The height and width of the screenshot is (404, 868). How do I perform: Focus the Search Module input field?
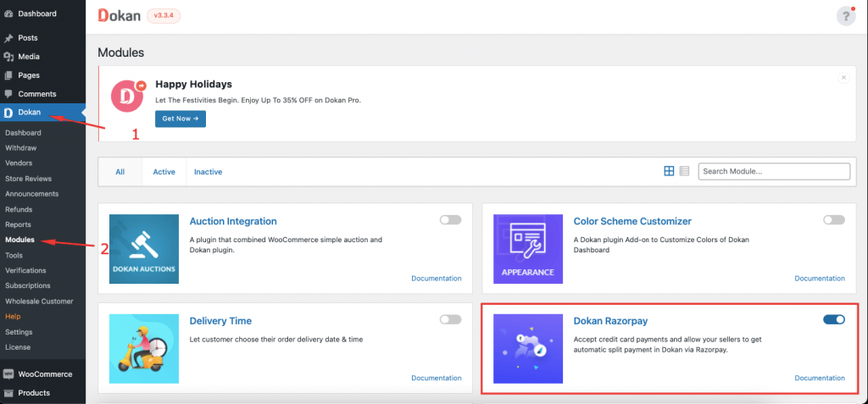[773, 172]
